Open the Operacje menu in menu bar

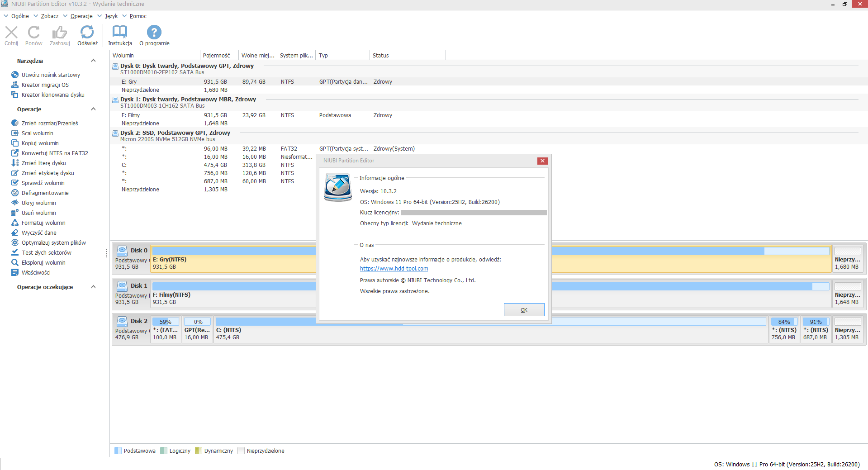point(81,16)
